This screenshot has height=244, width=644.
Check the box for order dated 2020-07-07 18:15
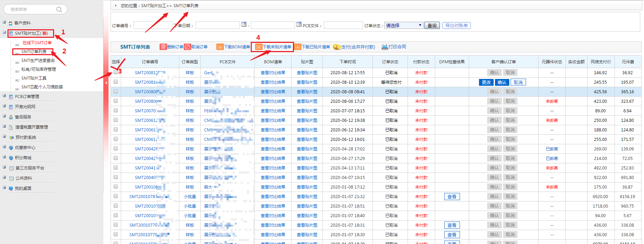(x=116, y=111)
